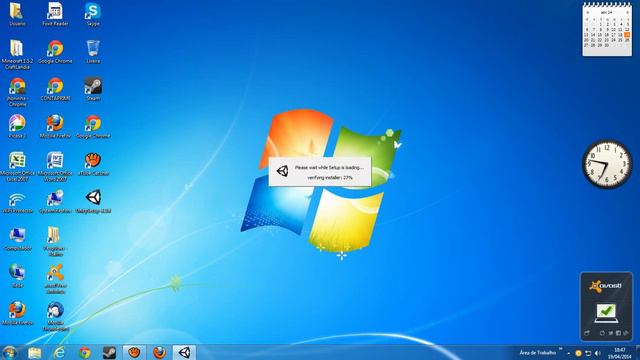Open Windows Explorer from the taskbar
This screenshot has height=360, width=640.
tap(35, 353)
